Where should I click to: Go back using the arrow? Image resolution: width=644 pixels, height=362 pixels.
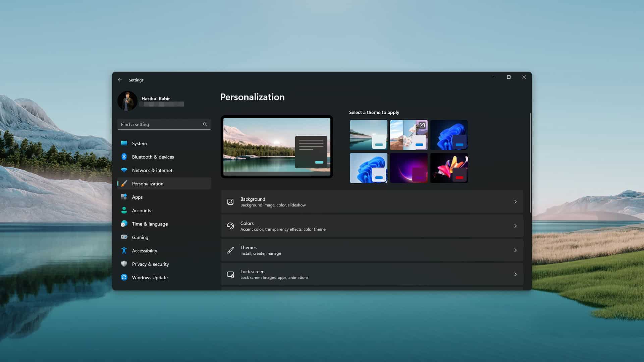coord(120,79)
